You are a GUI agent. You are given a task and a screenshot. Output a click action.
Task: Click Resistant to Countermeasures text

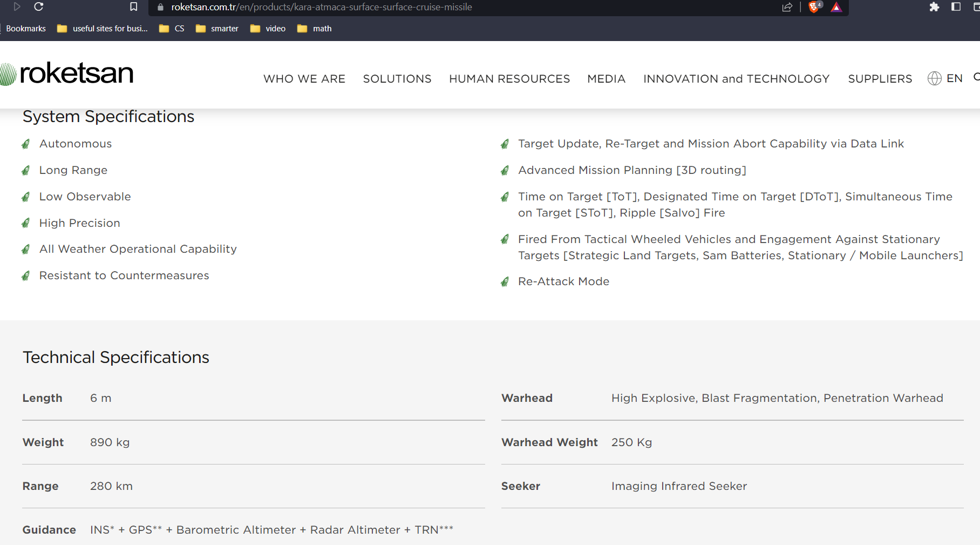coord(124,275)
